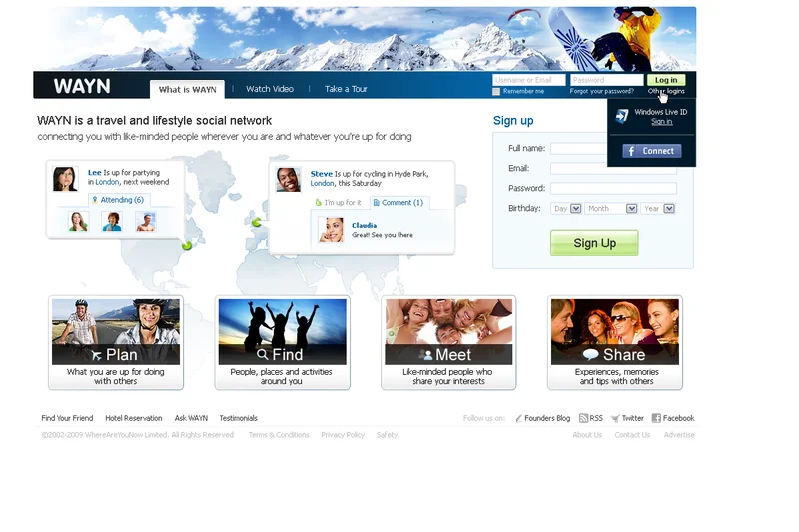Click the Forgot your password link
This screenshot has height=532, width=799.
[601, 91]
